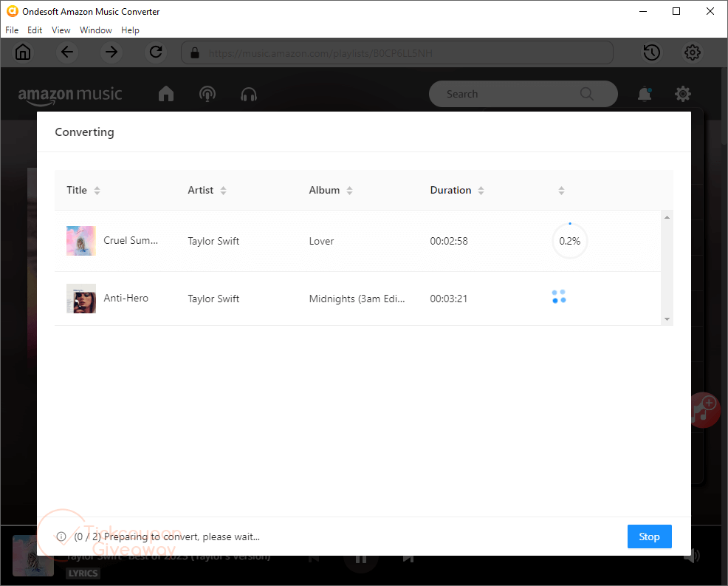The image size is (728, 586).
Task: Click the Home toolbar icon
Action: coord(22,52)
